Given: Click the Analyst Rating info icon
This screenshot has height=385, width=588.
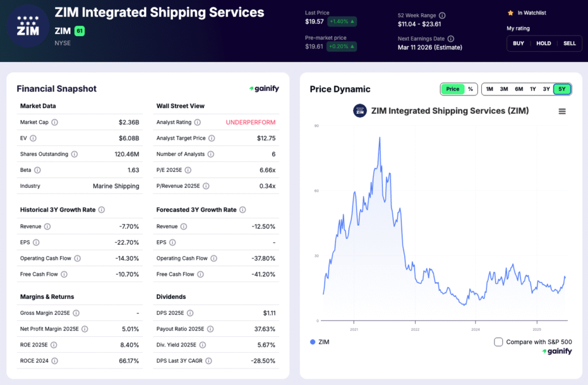Looking at the screenshot, I should coord(197,122).
